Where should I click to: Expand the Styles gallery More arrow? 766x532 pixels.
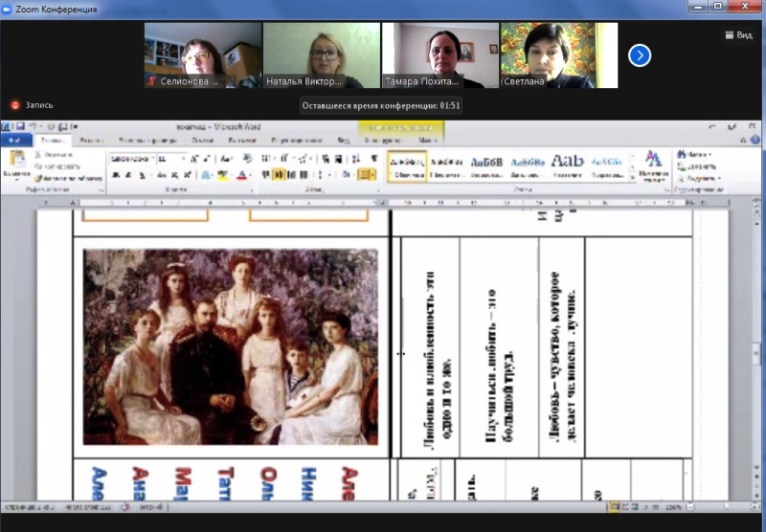tap(633, 178)
